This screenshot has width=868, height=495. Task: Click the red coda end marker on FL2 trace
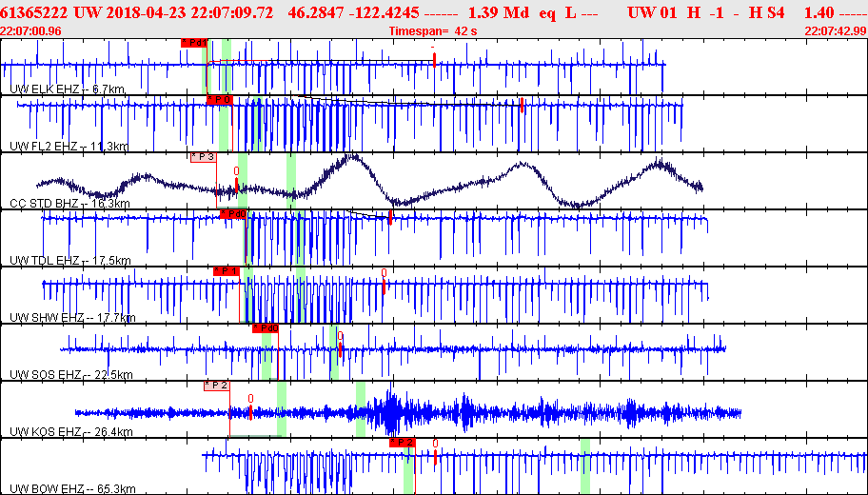coord(522,106)
